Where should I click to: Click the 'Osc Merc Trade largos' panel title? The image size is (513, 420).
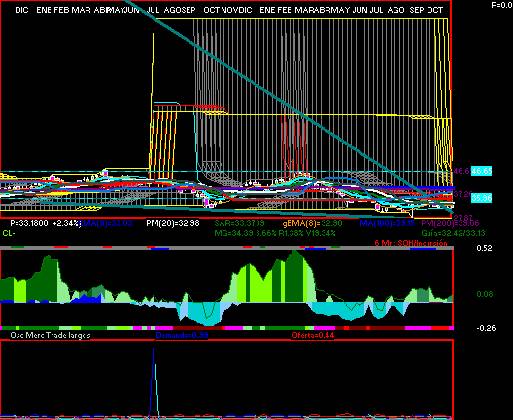50,335
